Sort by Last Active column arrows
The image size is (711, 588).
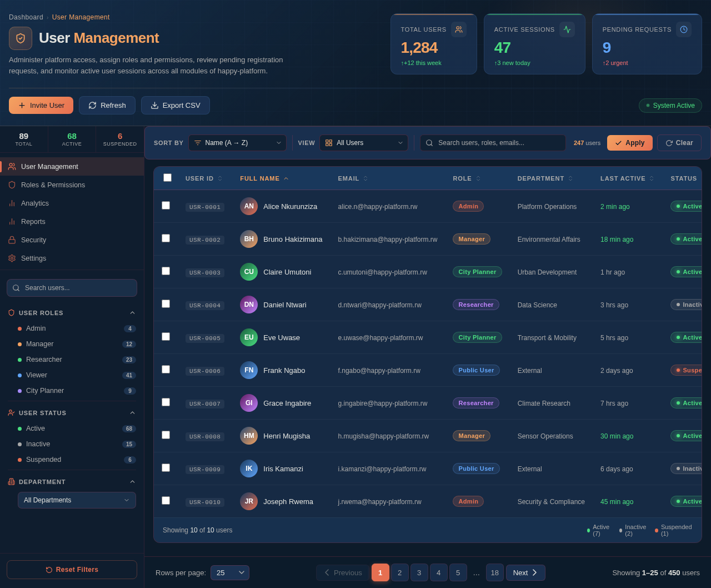(652, 178)
